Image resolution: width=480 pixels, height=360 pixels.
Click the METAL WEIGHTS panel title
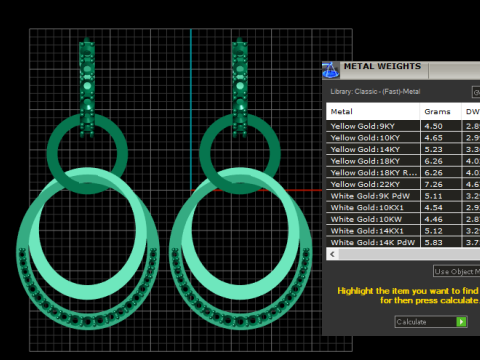pos(382,66)
